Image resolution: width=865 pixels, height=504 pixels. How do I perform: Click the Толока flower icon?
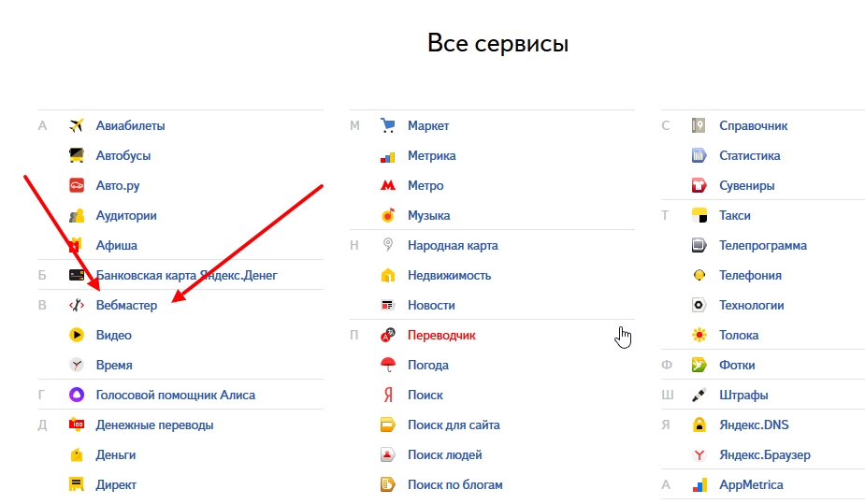(x=699, y=335)
